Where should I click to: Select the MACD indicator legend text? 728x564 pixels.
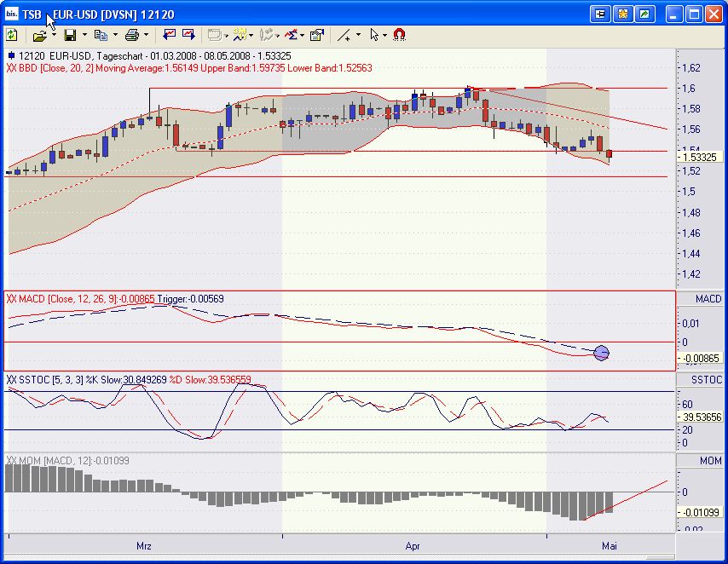pos(115,299)
